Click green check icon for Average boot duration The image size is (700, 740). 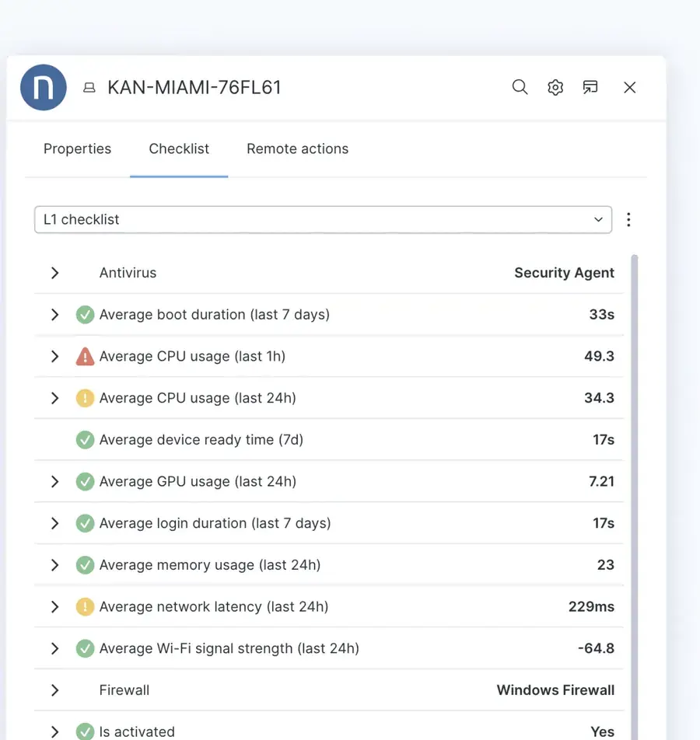click(x=85, y=315)
